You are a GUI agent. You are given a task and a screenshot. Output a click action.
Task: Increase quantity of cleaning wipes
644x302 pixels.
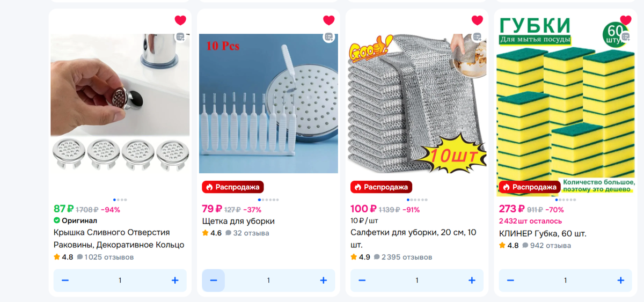point(472,281)
